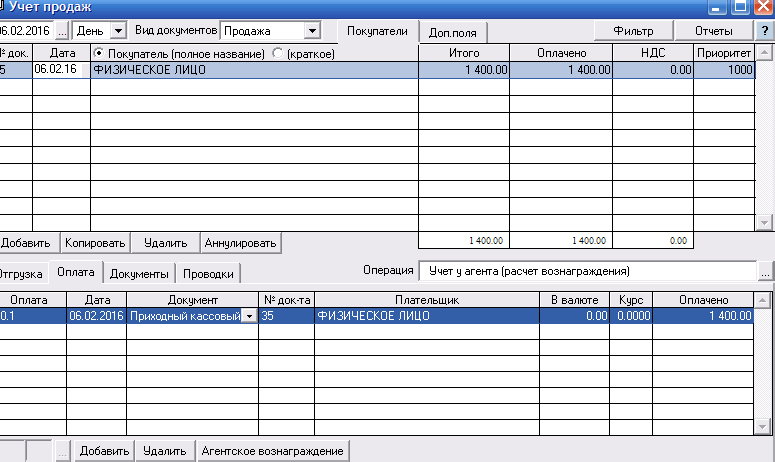Click the question mark help button
775x462 pixels.
click(x=765, y=31)
